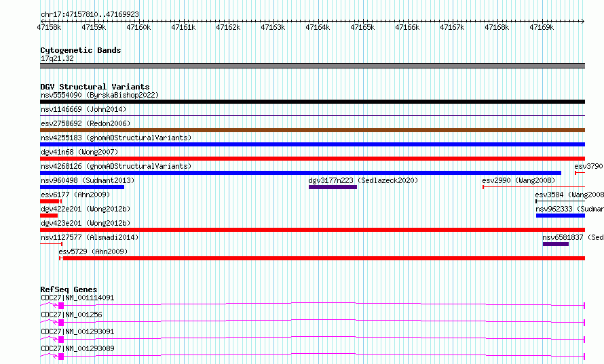Click the chr17:47157810..47169923 region label
Viewport: 604px width, 364px height.
[90, 15]
